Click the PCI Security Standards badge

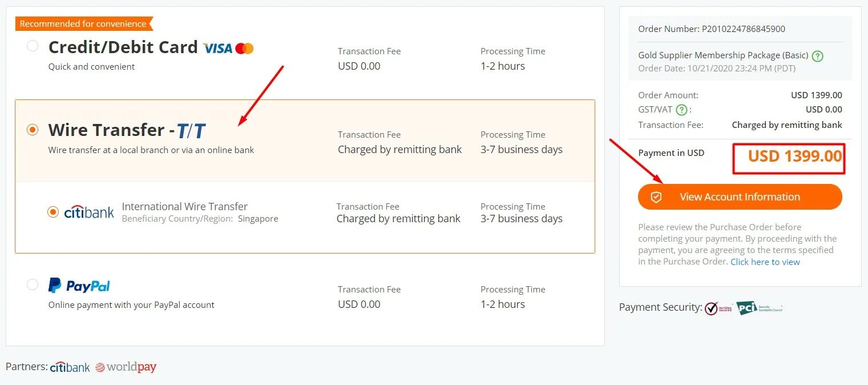[758, 308]
